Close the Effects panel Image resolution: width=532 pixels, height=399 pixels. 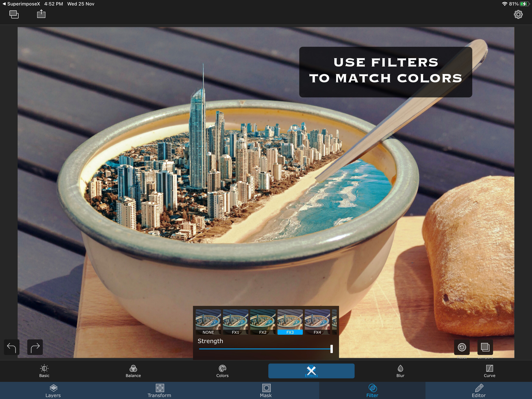(311, 371)
